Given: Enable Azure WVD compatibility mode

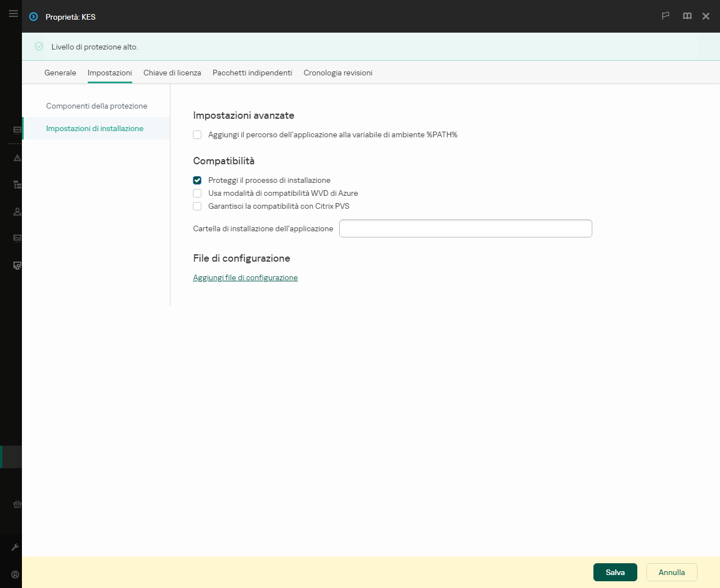Looking at the screenshot, I should (x=197, y=193).
